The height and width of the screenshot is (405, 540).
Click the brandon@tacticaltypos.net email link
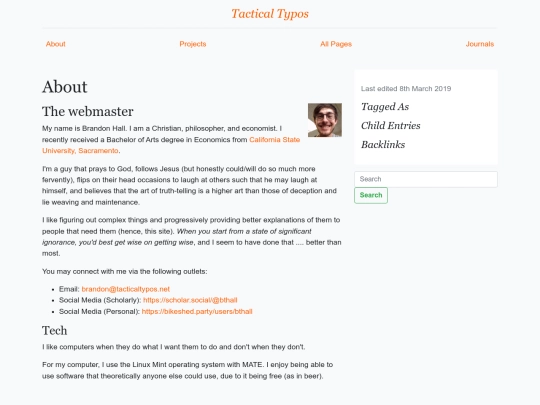click(126, 289)
